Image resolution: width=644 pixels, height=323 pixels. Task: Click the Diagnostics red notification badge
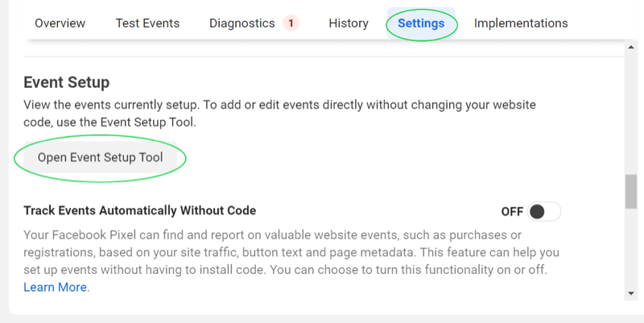click(x=291, y=23)
